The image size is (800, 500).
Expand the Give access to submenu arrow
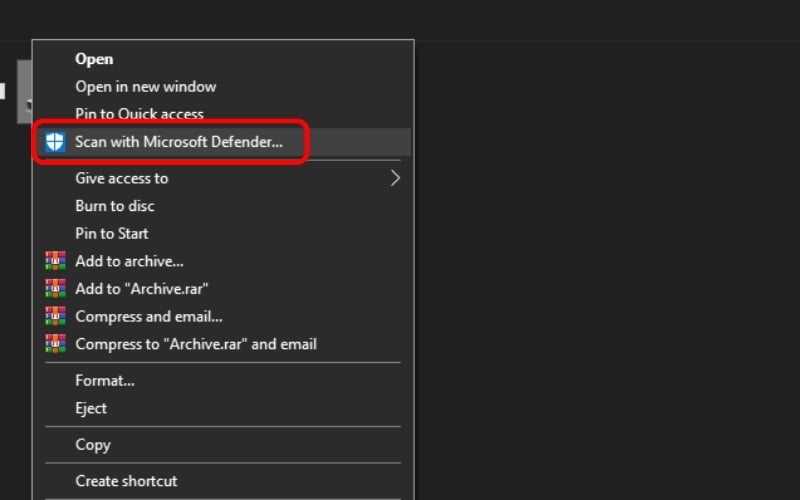pos(395,178)
